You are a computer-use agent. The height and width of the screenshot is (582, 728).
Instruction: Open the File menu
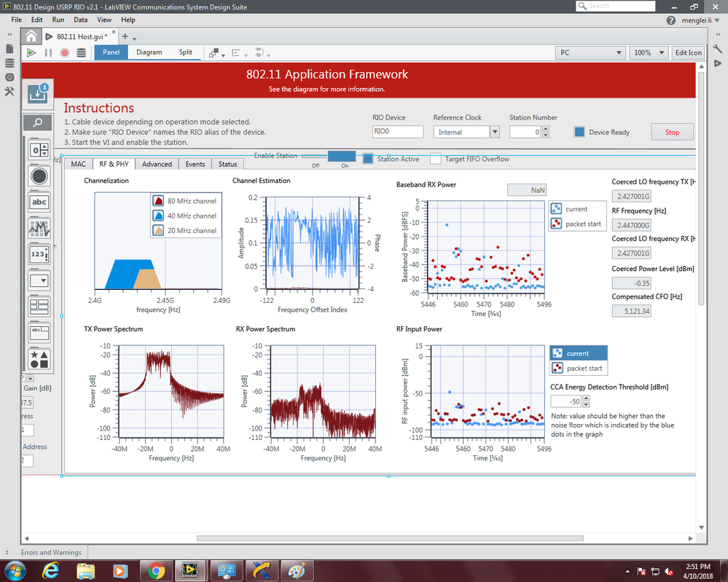16,20
